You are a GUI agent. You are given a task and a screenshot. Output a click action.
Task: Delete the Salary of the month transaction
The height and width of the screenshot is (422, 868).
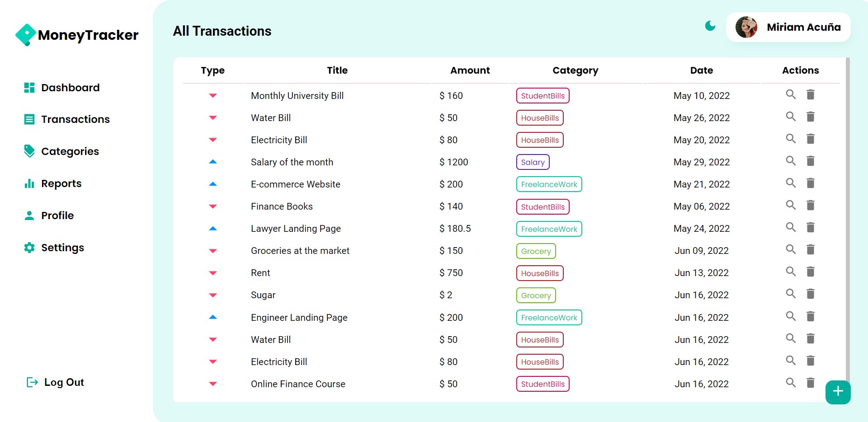(810, 161)
